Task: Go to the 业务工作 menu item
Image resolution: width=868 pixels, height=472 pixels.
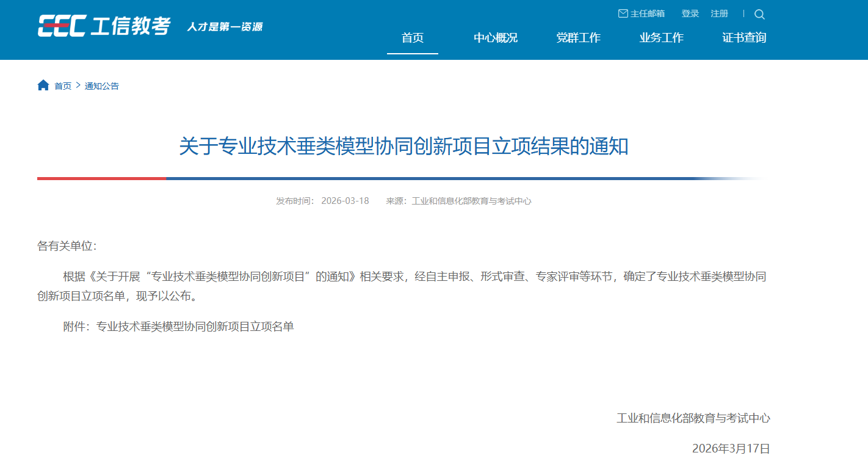Action: [661, 38]
